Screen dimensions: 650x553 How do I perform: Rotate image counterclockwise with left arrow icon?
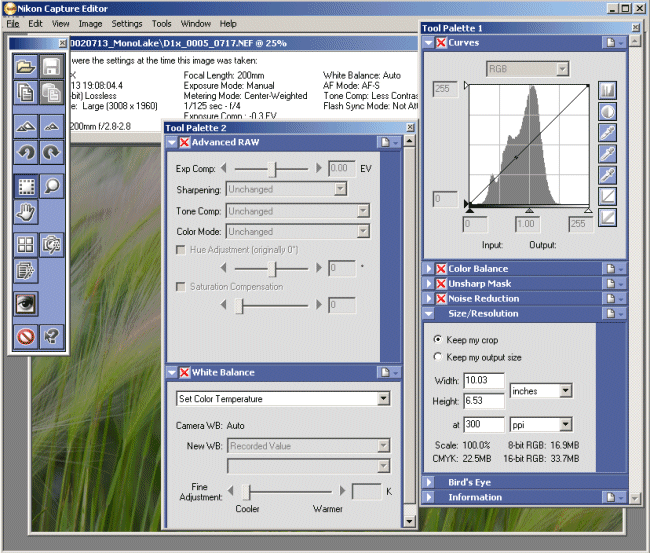pyautogui.click(x=25, y=152)
